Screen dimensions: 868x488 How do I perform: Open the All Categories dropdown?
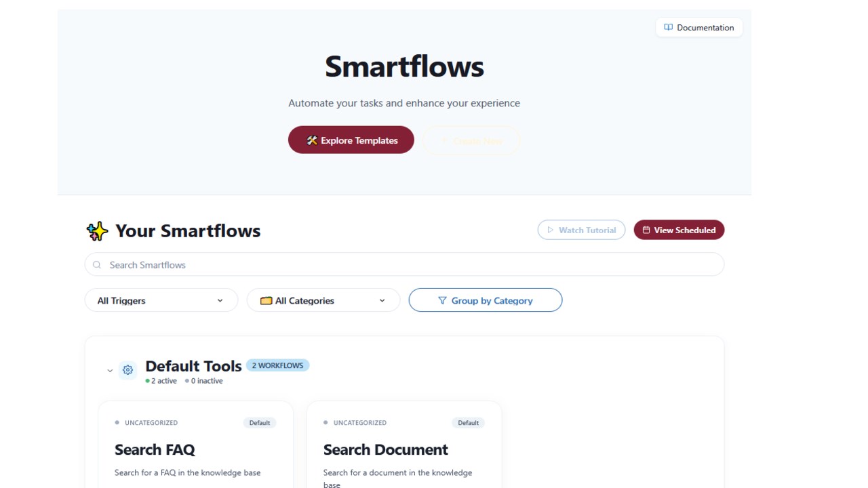coord(323,300)
